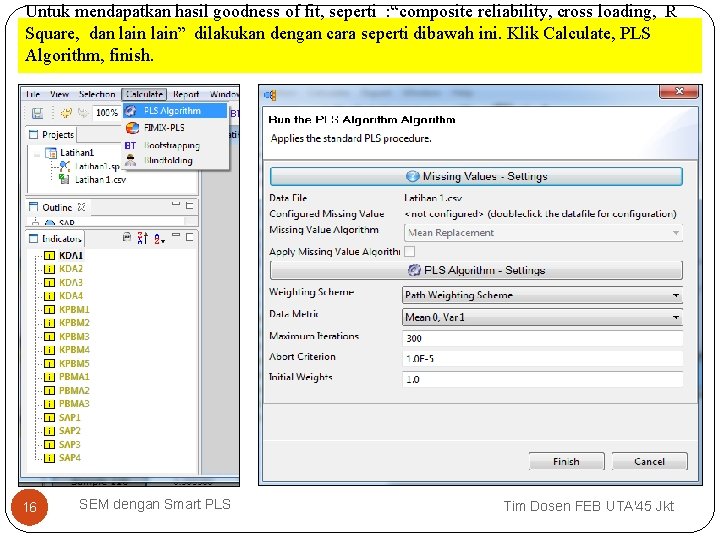Click the yellow undo arrow toolbar icon

coord(67,112)
